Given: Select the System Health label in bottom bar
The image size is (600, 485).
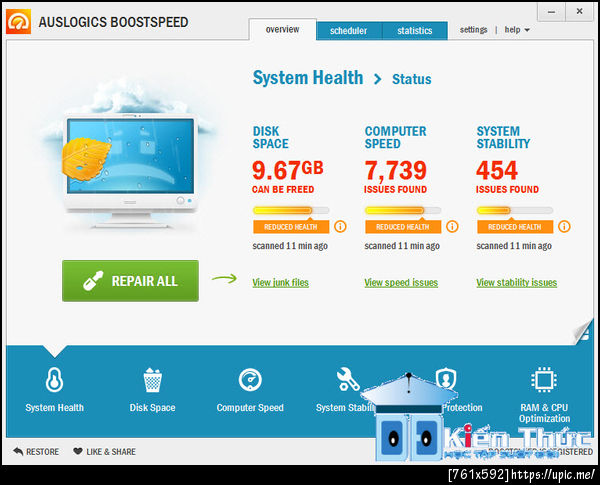Looking at the screenshot, I should (x=54, y=408).
